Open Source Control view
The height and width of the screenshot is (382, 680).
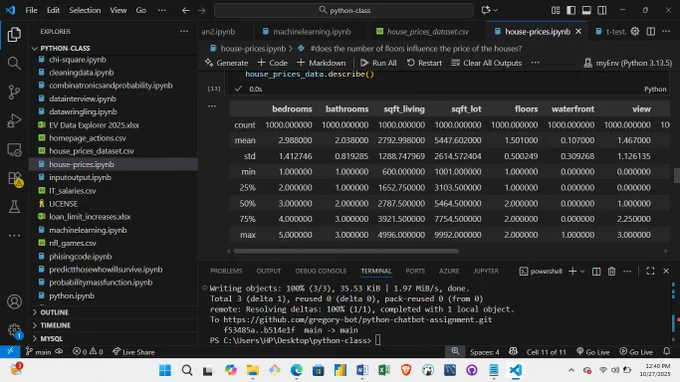[x=14, y=92]
